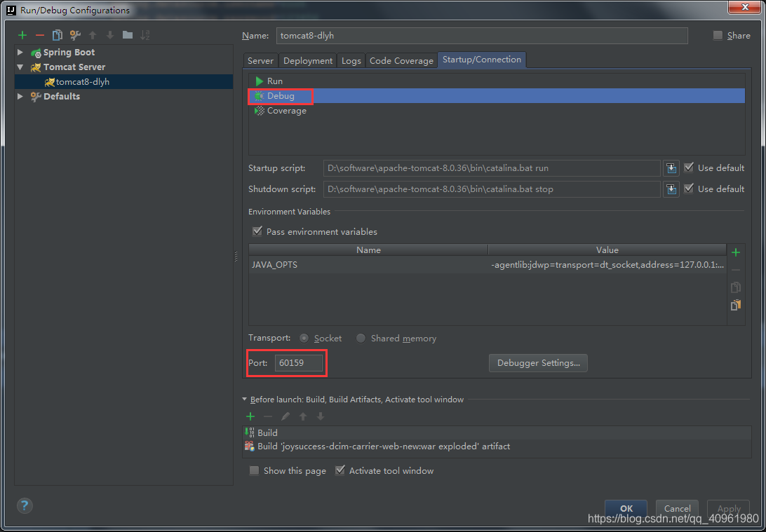
Task: Edit the before launch task with the pencil icon
Action: [285, 416]
